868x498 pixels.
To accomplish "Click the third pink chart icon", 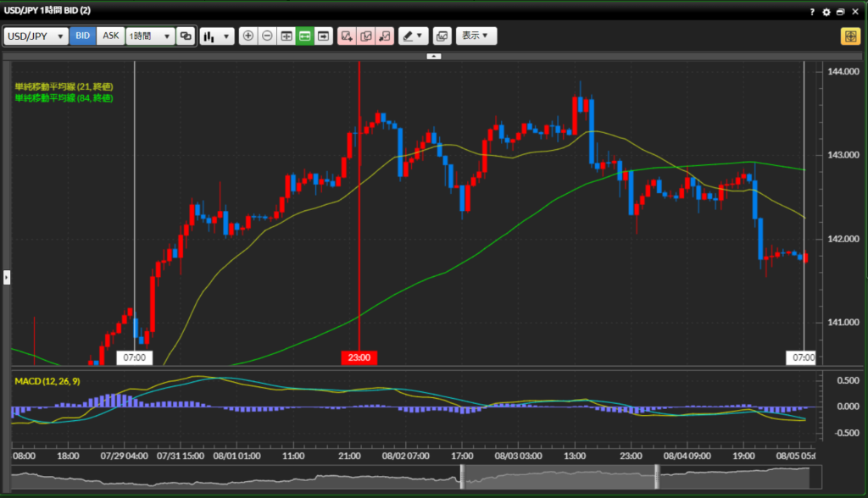I will [x=385, y=36].
